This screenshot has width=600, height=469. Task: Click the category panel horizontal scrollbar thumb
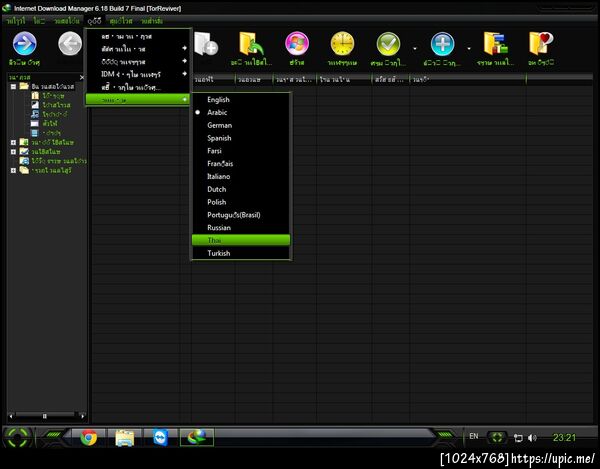[x=45, y=415]
